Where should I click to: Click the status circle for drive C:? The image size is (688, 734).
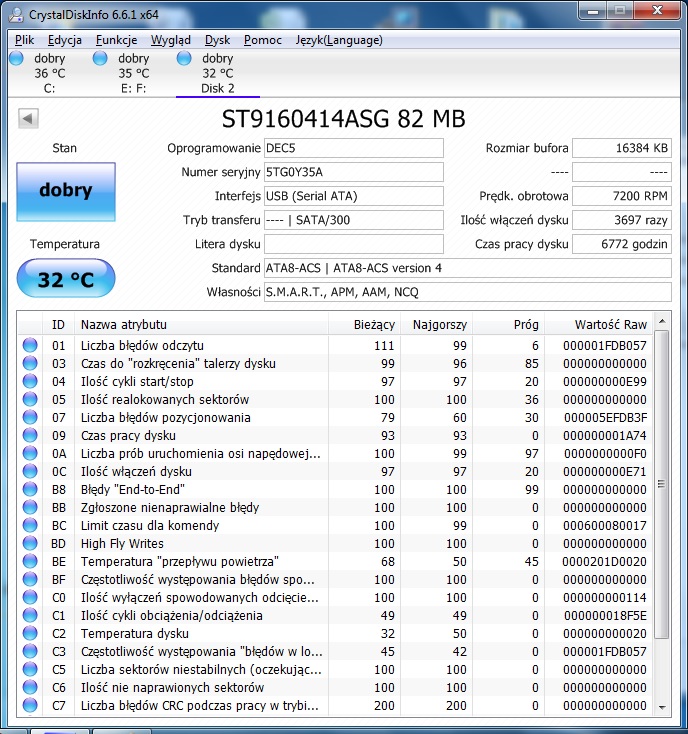tap(16, 59)
